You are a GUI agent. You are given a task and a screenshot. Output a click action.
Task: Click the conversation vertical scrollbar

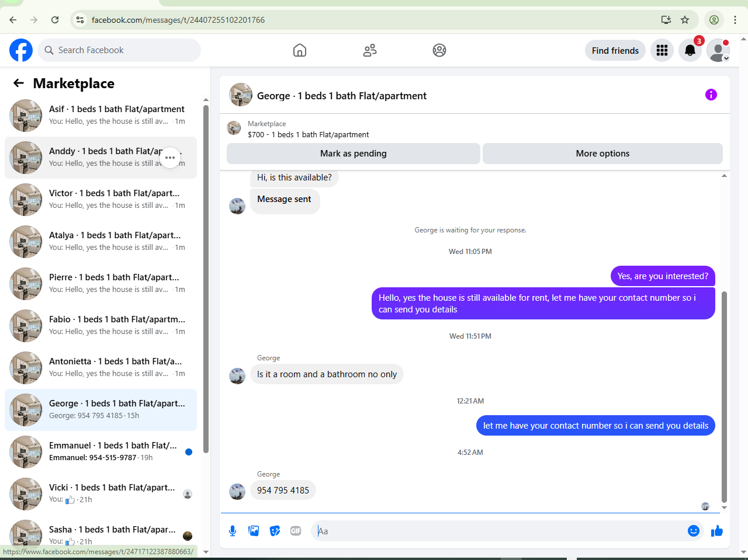(x=725, y=397)
